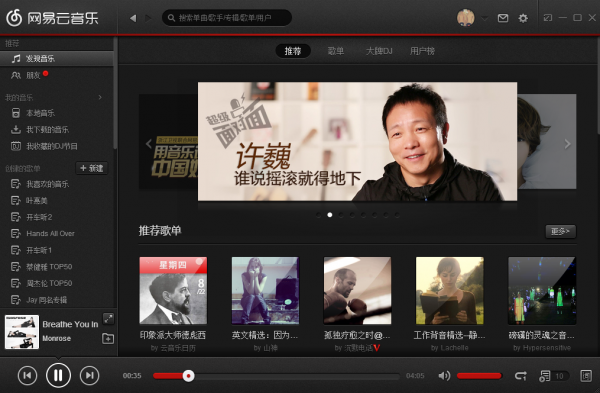Switch to mini player mode icon
The height and width of the screenshot is (393, 600).
point(548,18)
